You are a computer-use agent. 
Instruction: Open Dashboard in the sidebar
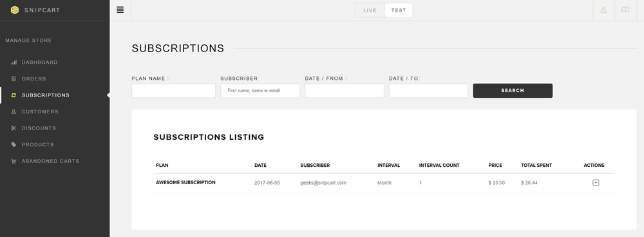point(39,62)
